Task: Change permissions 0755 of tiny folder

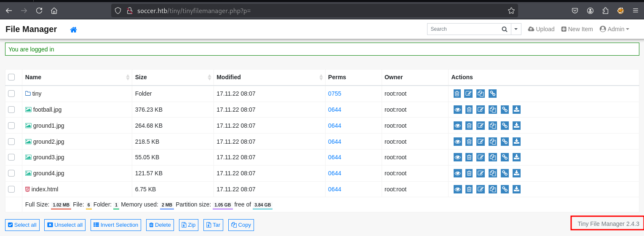Action: coord(334,94)
